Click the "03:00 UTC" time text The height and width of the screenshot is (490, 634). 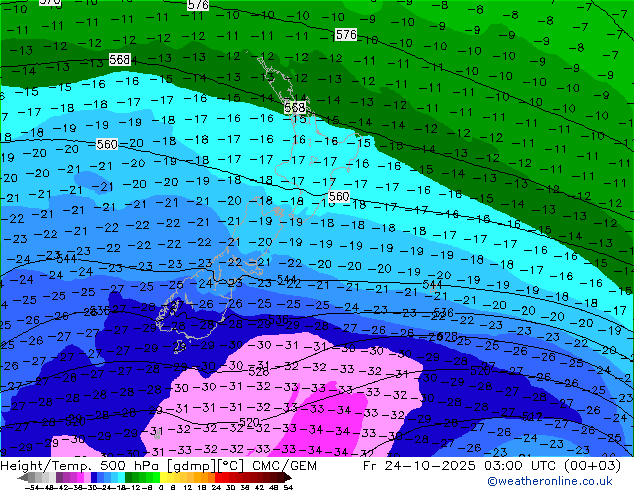pyautogui.click(x=522, y=466)
